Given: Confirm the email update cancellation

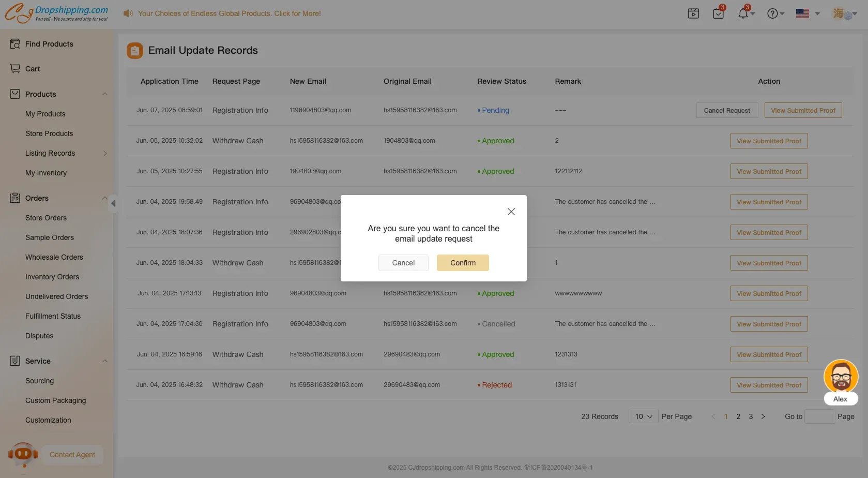Looking at the screenshot, I should (463, 263).
